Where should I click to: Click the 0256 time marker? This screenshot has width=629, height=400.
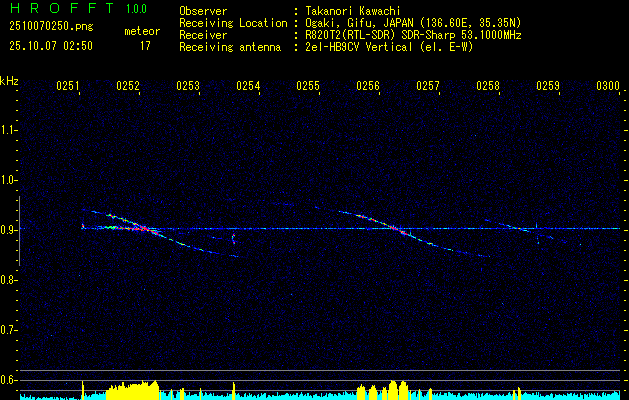point(368,86)
